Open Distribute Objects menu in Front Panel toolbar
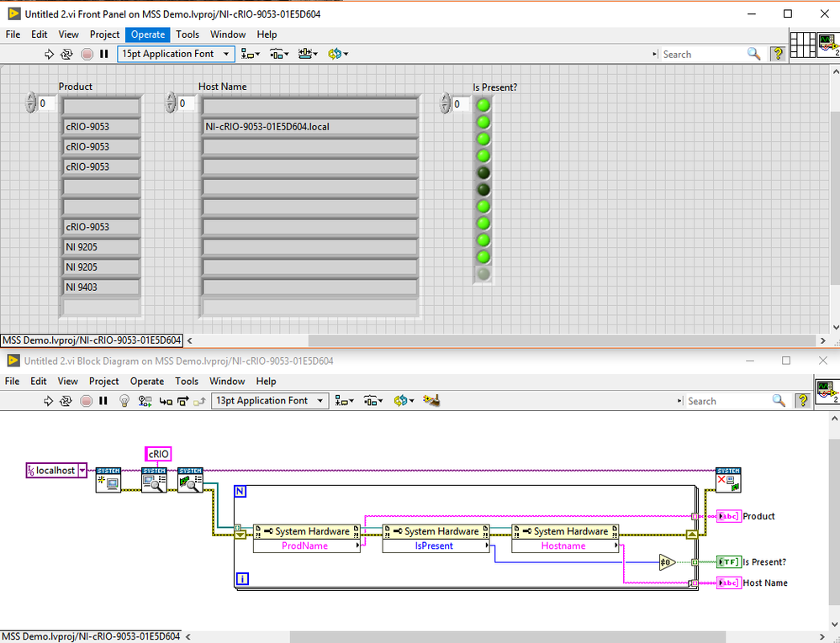The height and width of the screenshot is (643, 840). tap(278, 54)
